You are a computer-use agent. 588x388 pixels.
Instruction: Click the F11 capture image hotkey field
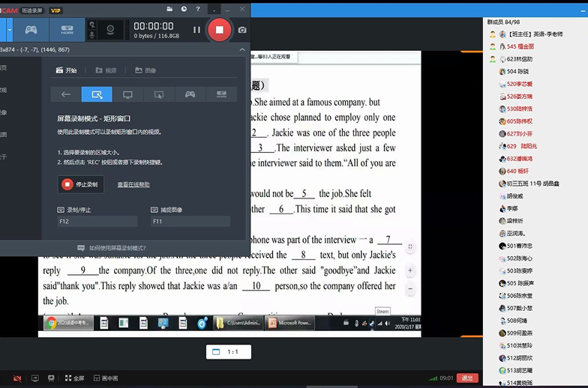pos(190,222)
